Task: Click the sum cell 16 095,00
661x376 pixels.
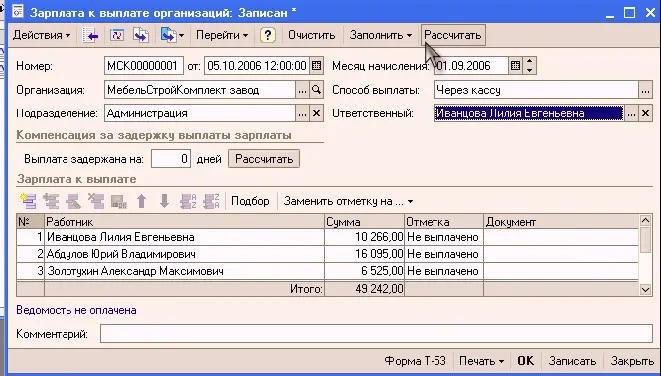Action: tap(365, 254)
